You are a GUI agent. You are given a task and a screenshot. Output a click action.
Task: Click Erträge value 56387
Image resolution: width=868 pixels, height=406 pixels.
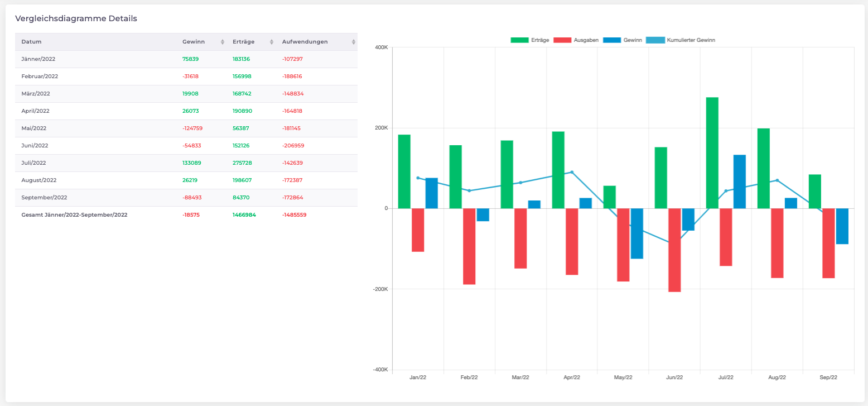pos(241,128)
